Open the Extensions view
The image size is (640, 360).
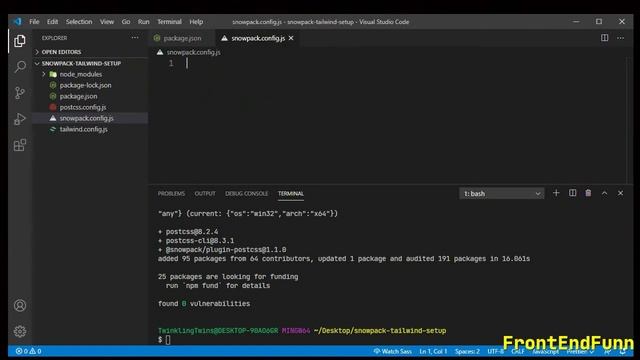[x=20, y=145]
